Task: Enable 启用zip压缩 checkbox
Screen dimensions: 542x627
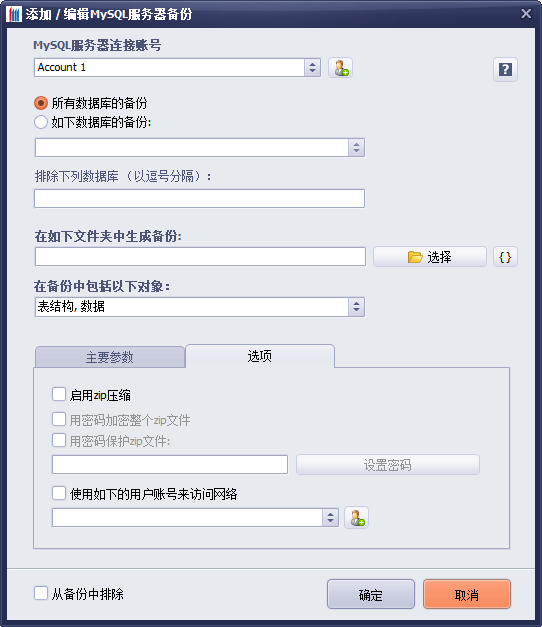Action: tap(59, 394)
